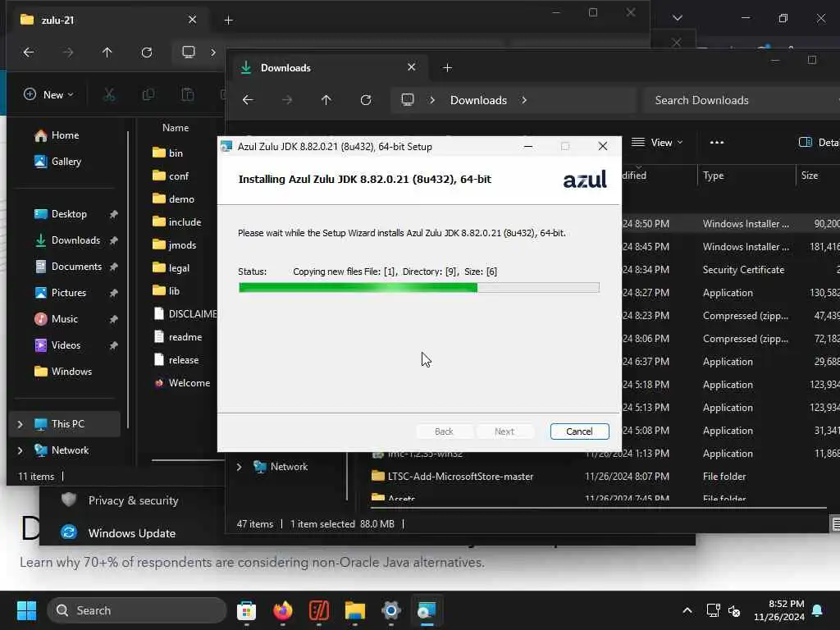Viewport: 840px width, 630px height.
Task: Show hidden tray icons chevron
Action: pyautogui.click(x=687, y=610)
